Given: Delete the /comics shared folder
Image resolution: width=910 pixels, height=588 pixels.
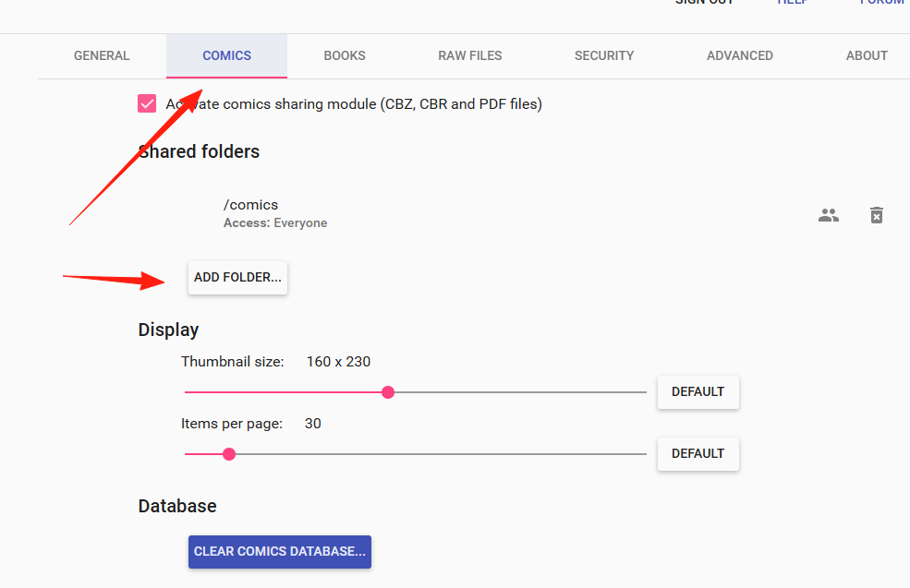Looking at the screenshot, I should click(877, 215).
